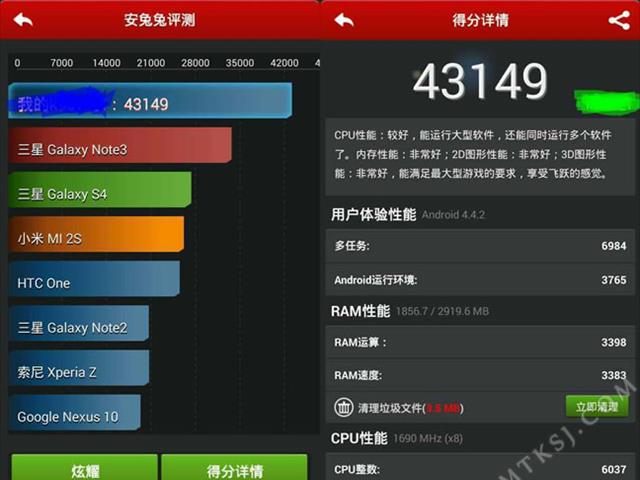Select the 三星 Galaxy S4 bar
640x480 pixels.
(100, 190)
